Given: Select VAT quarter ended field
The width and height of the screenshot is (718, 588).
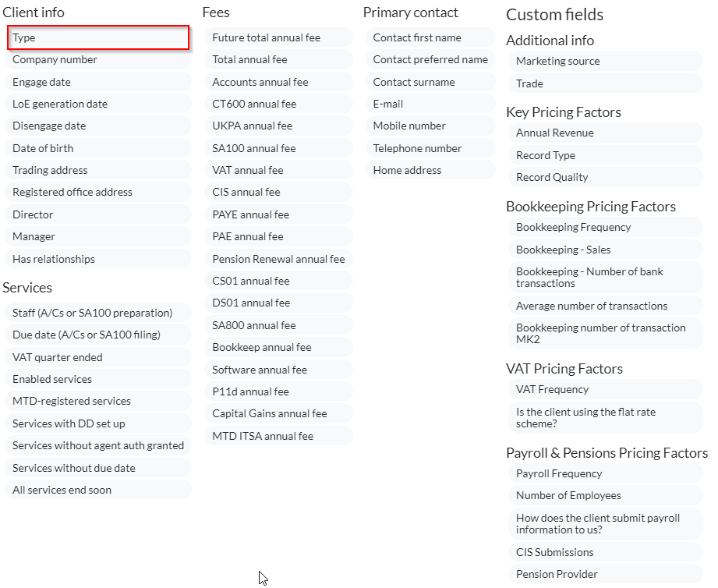Looking at the screenshot, I should pyautogui.click(x=98, y=357).
